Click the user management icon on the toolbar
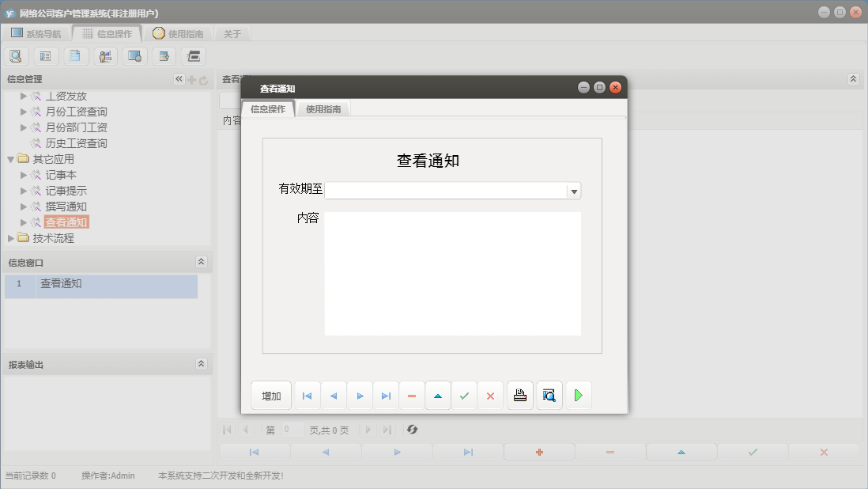Viewport: 868px width, 489px height. [104, 55]
